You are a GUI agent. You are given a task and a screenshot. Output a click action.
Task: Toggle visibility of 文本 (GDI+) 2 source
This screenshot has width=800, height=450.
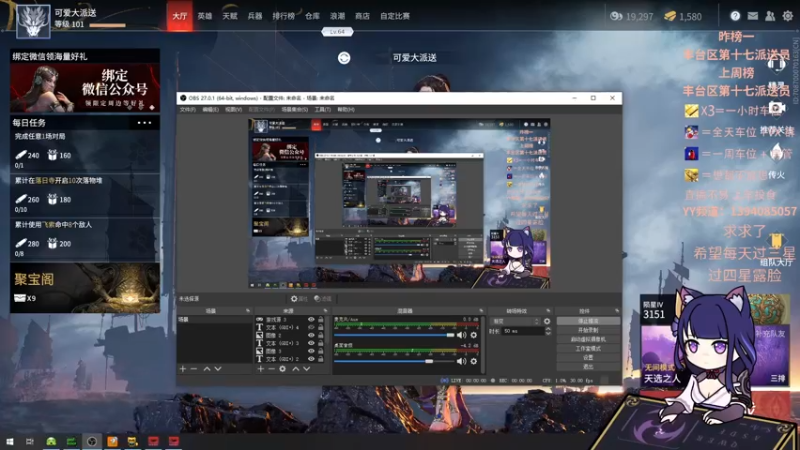click(311, 359)
